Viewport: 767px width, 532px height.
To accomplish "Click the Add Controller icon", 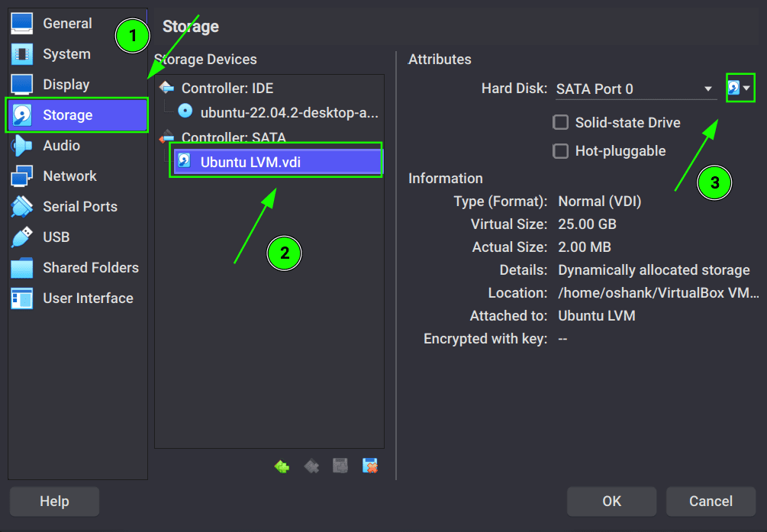I will [282, 466].
